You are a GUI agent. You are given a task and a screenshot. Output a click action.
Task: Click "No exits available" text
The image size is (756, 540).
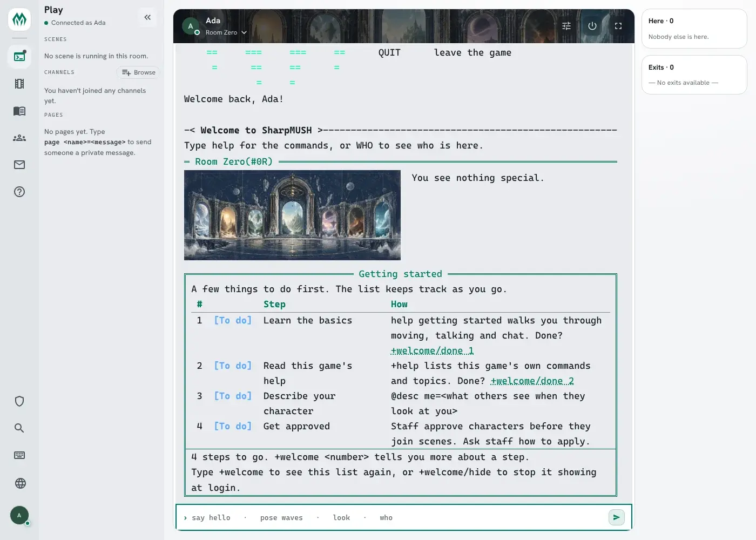683,83
